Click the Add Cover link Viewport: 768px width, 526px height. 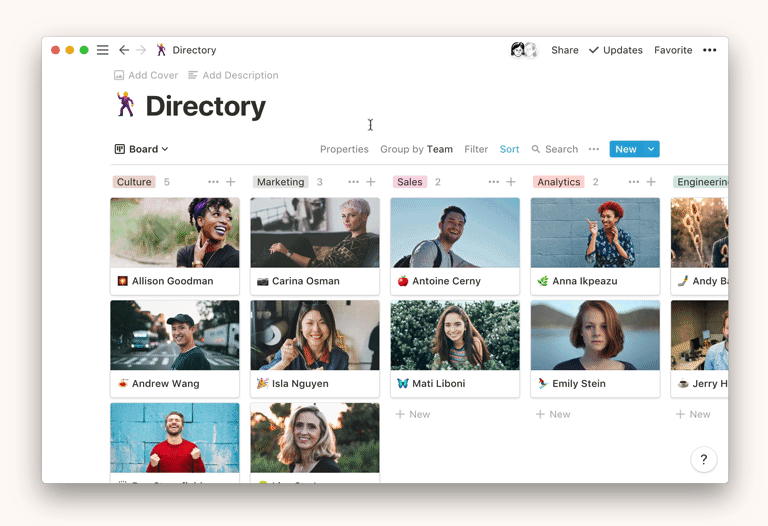[x=146, y=75]
